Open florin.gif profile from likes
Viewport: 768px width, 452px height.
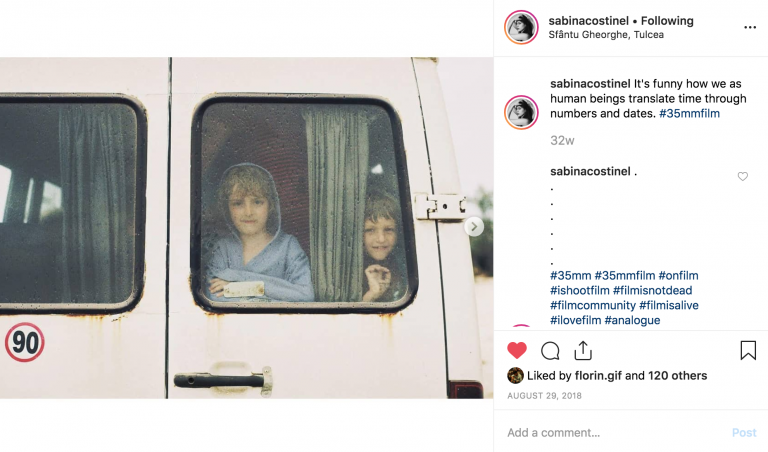598,376
